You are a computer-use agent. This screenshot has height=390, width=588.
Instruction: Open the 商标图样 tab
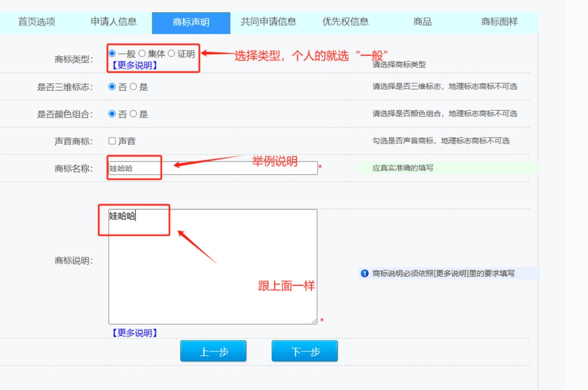[499, 22]
